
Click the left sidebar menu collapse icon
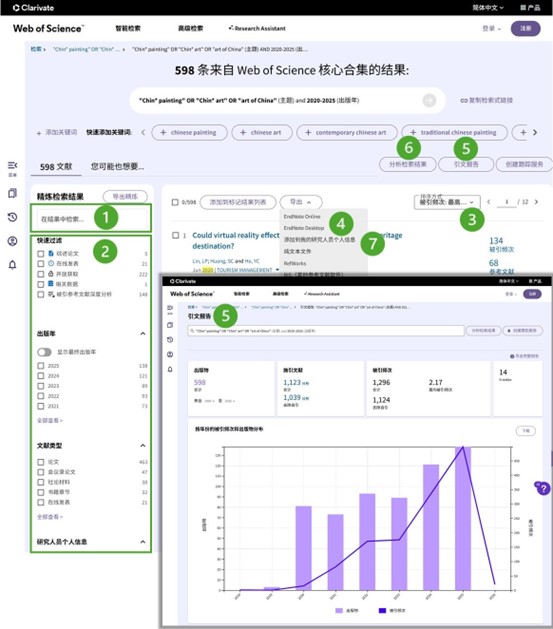[12, 165]
